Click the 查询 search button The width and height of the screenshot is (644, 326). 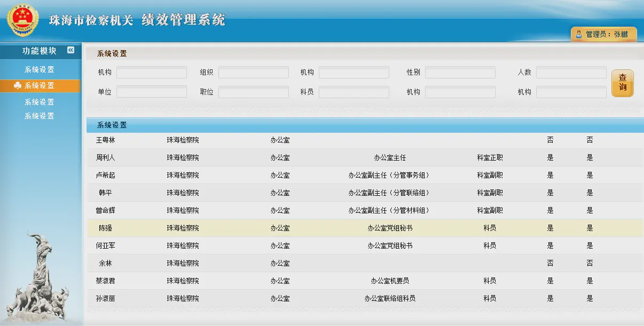tap(622, 83)
